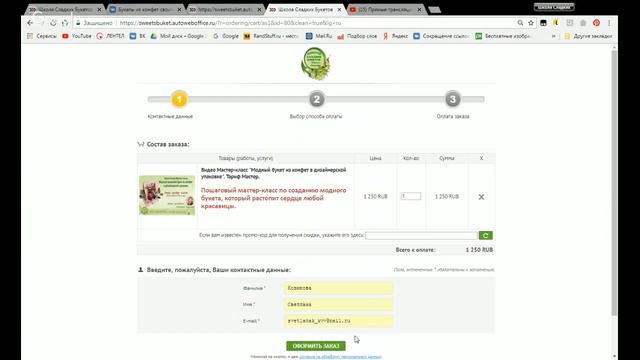Screen dimensions: 640x360
Task: Open the Chrome three-dot menu
Action: pos(609,23)
